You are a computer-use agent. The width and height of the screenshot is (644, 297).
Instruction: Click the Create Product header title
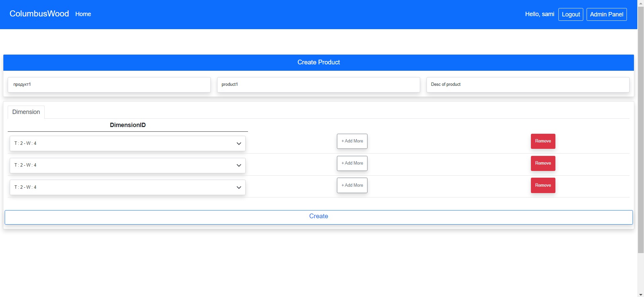[318, 62]
